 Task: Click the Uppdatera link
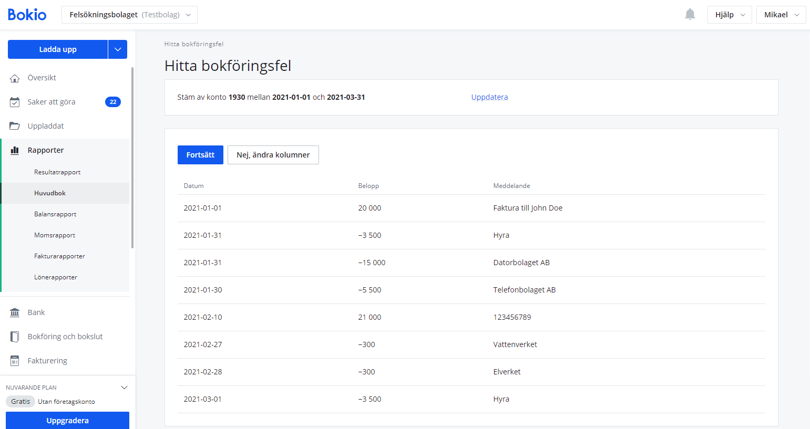(489, 97)
